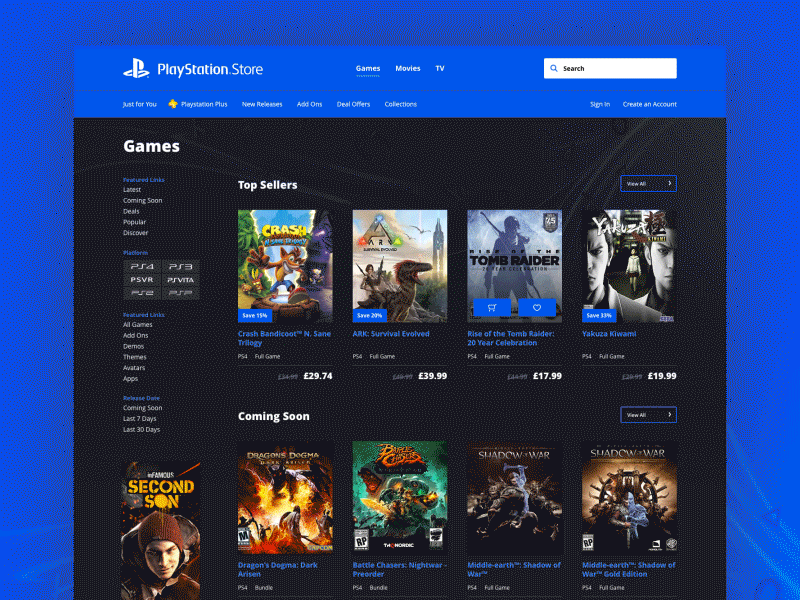Open New Releases menu item

tap(262, 104)
